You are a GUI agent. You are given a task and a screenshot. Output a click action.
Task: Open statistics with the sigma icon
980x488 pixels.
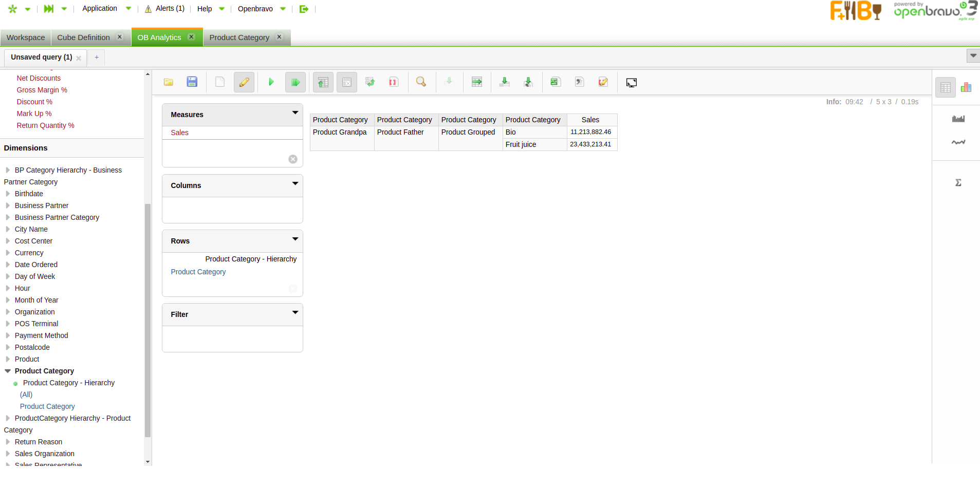click(958, 183)
